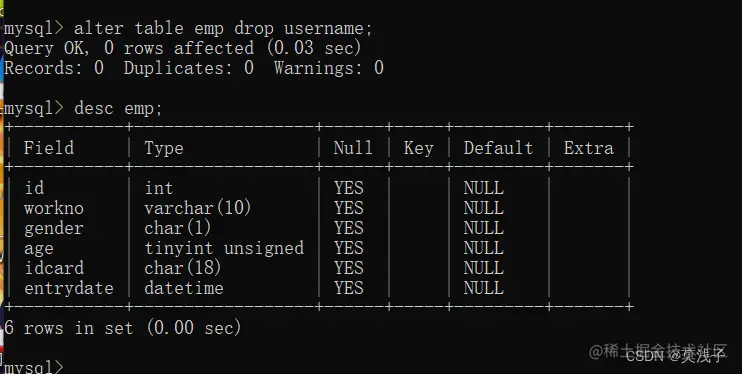The width and height of the screenshot is (742, 374).
Task: Click the empty mysql prompt at bottom
Action: tap(33, 368)
